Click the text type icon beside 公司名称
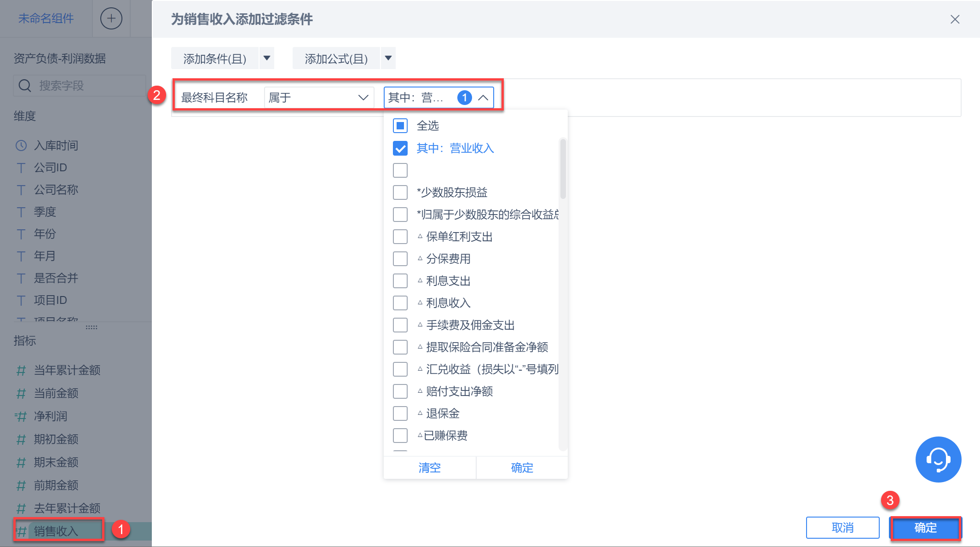 (x=21, y=190)
